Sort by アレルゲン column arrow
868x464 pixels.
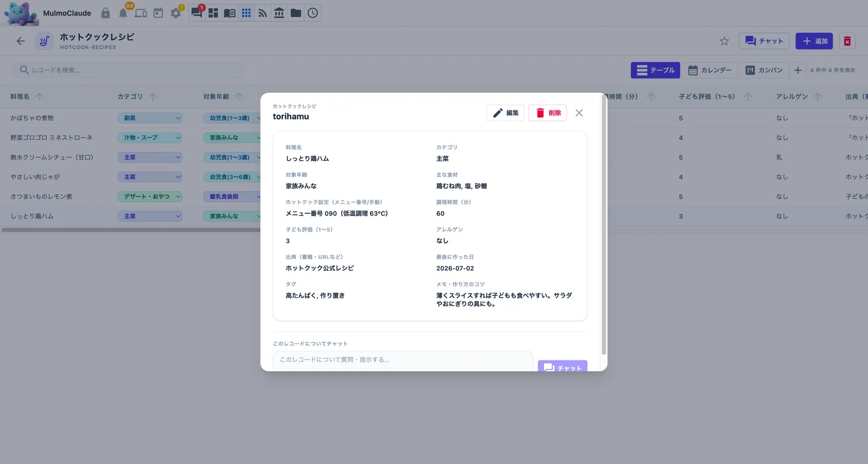[818, 97]
